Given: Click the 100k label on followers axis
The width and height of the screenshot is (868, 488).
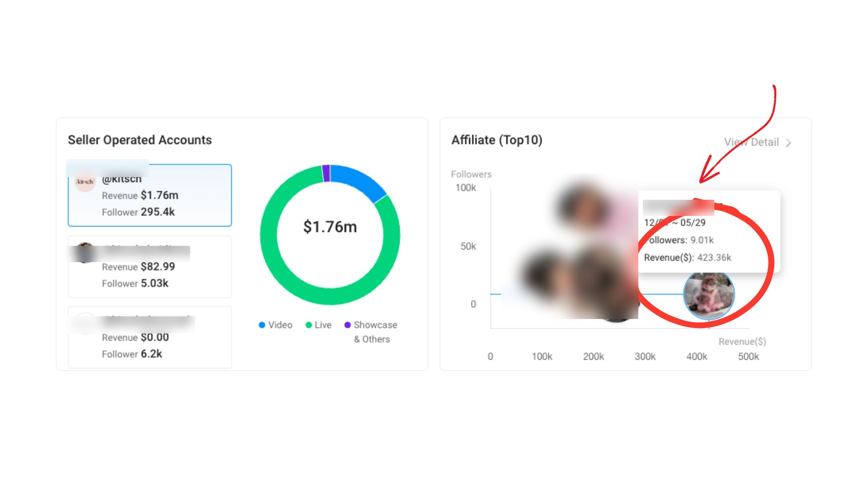Looking at the screenshot, I should tap(466, 188).
